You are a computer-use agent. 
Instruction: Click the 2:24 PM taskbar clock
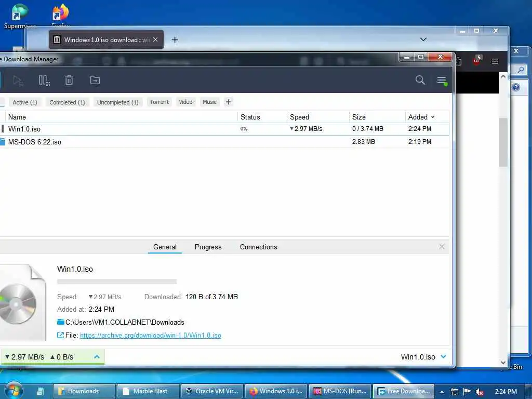click(506, 392)
